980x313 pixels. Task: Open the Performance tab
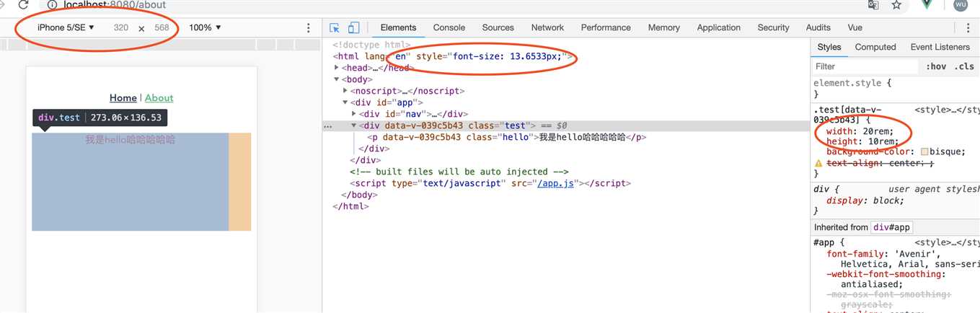click(606, 27)
